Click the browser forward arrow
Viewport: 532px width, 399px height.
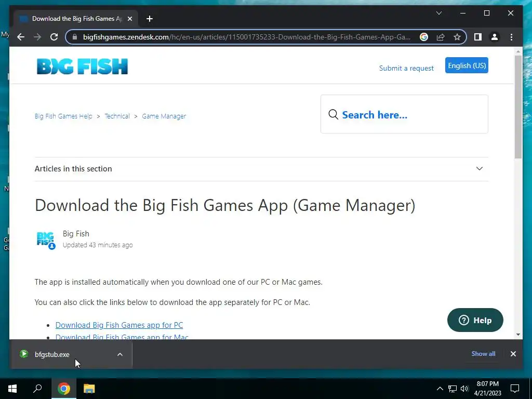point(37,37)
